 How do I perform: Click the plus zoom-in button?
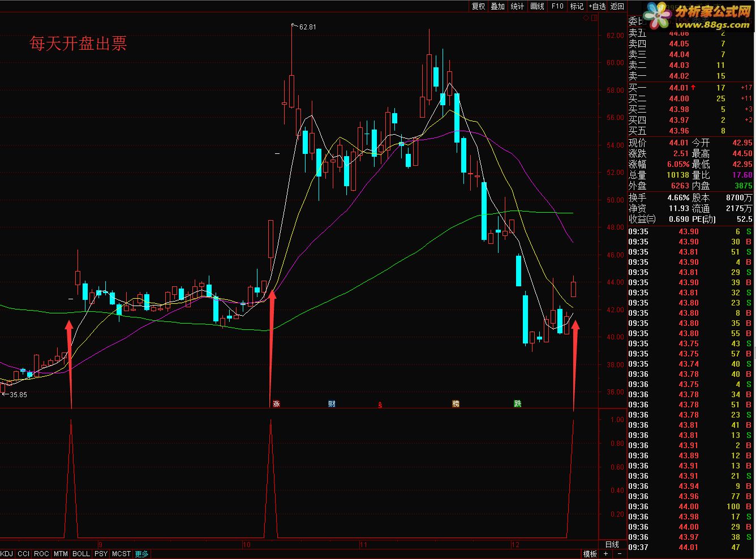coord(605,554)
